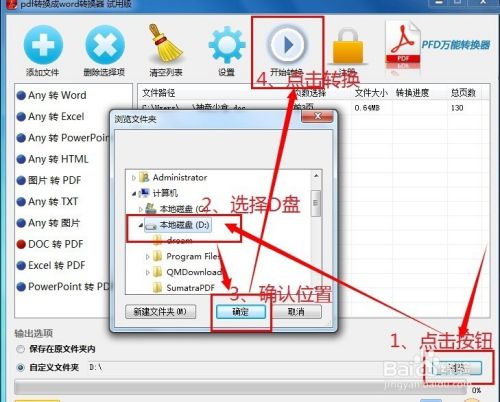Confirm with 确定 button
The width and height of the screenshot is (500, 402).
pyautogui.click(x=241, y=312)
